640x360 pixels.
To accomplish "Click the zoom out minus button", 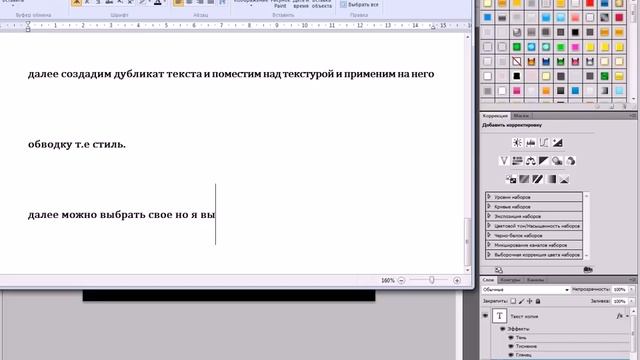I will pyautogui.click(x=401, y=280).
